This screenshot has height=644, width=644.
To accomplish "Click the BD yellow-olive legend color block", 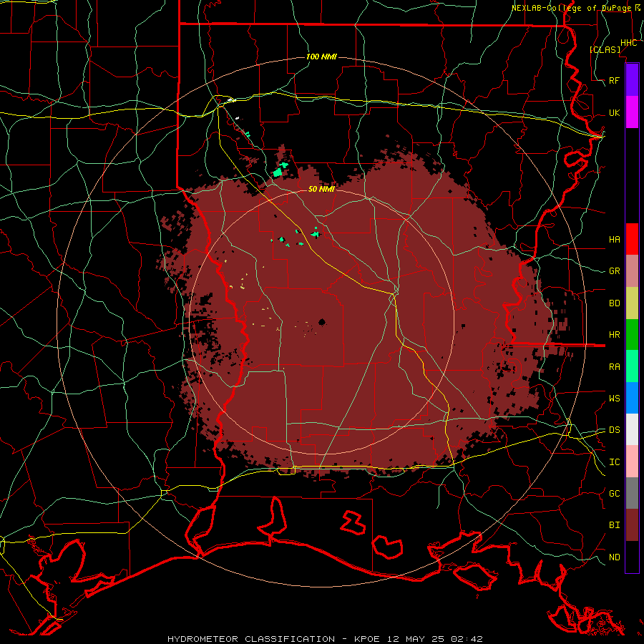I will click(x=632, y=303).
